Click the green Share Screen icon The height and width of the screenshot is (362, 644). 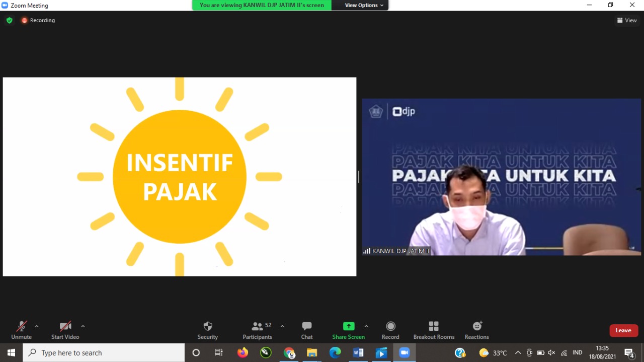(x=348, y=326)
